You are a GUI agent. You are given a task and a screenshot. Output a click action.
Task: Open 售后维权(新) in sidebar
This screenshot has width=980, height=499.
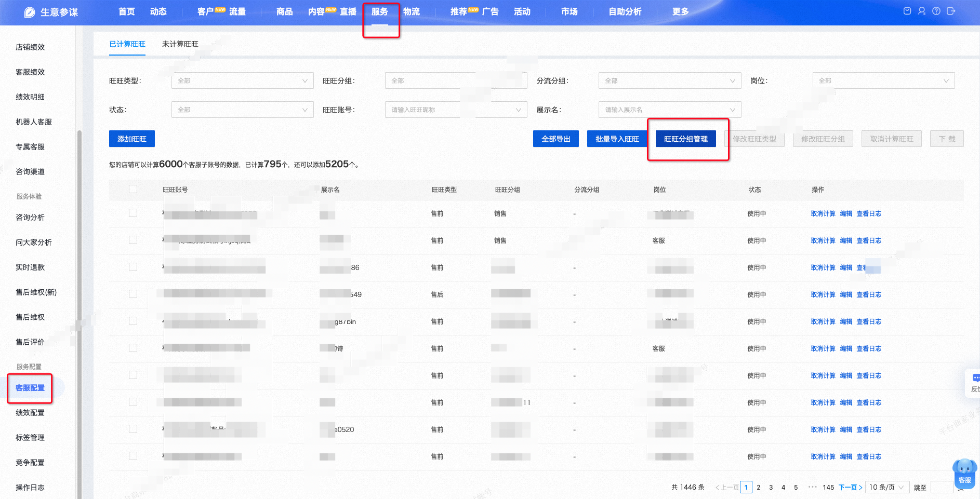click(x=36, y=292)
